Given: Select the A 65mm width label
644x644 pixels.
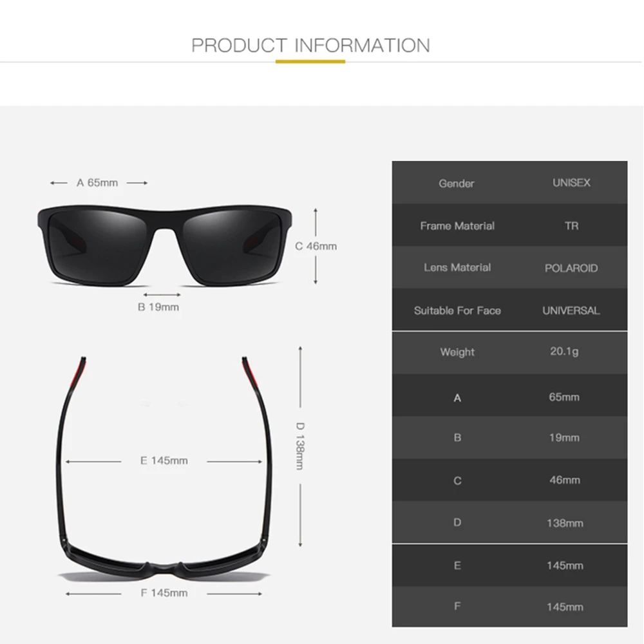Looking at the screenshot, I should [97, 183].
